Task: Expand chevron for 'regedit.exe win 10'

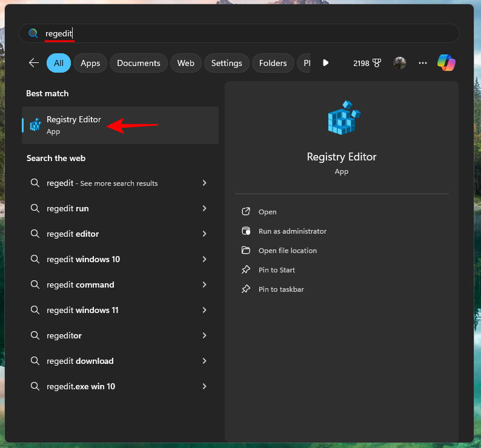Action: pyautogui.click(x=205, y=386)
